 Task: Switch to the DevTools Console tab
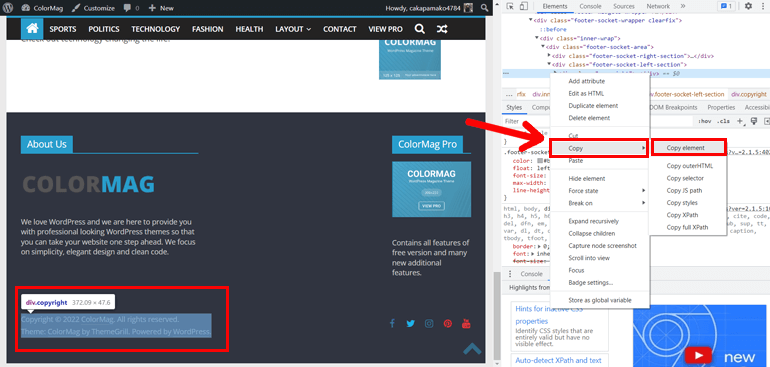pos(590,6)
